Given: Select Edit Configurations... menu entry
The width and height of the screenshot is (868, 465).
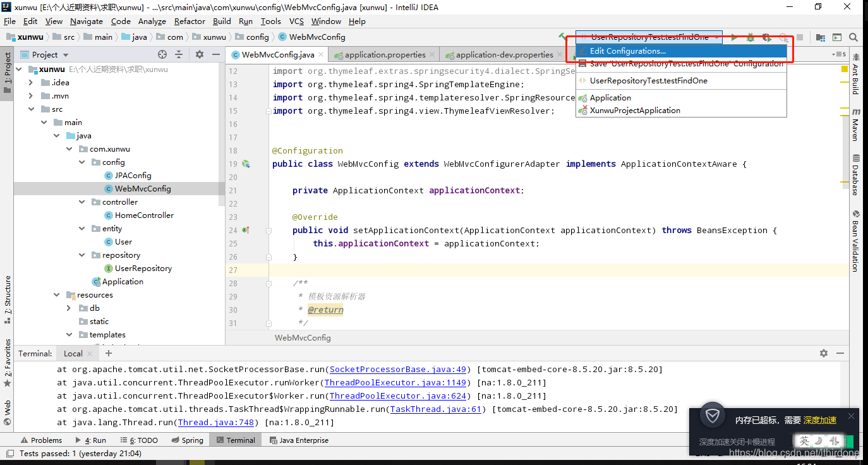Looking at the screenshot, I should [681, 51].
